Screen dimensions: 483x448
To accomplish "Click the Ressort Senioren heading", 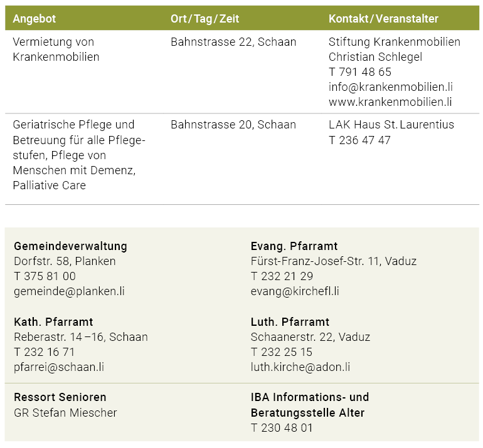I will point(60,397).
